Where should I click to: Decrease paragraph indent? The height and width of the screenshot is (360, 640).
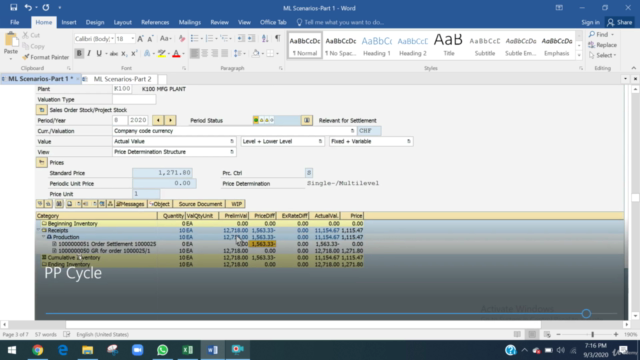(241, 38)
